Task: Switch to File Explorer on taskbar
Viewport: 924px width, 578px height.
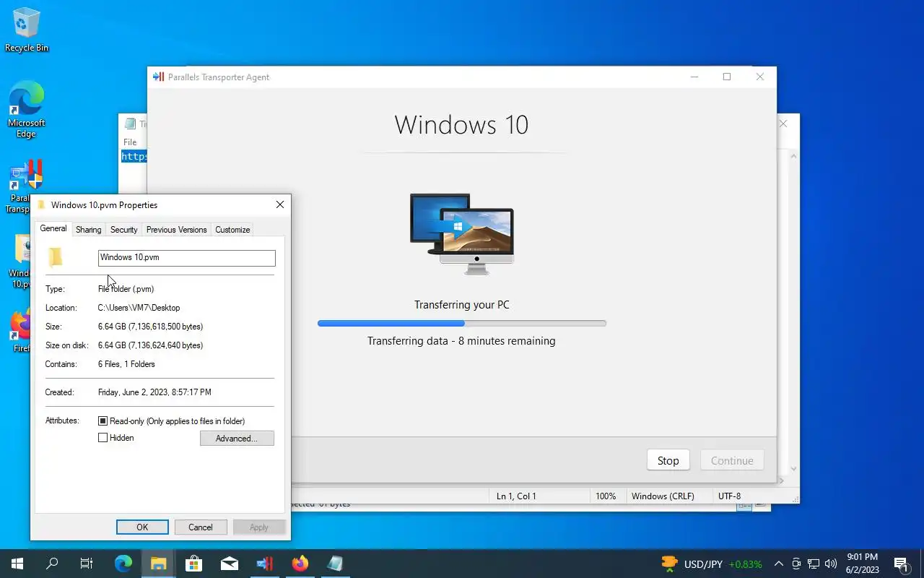Action: tap(159, 564)
